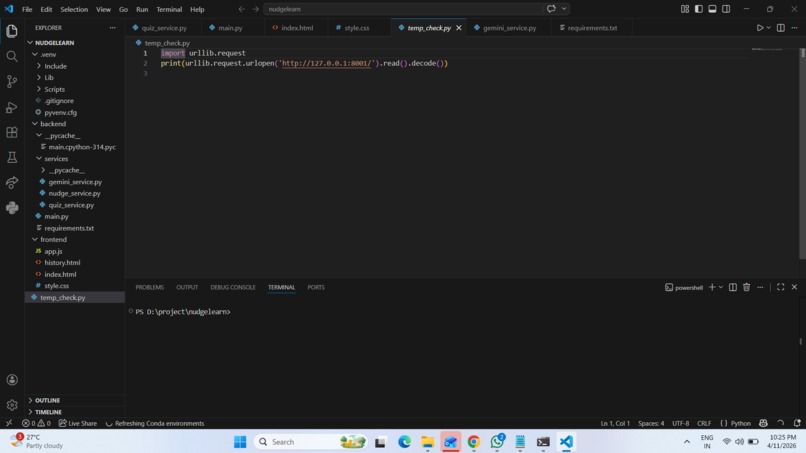Image resolution: width=806 pixels, height=453 pixels.
Task: Split the editor to the right
Action: pos(780,28)
